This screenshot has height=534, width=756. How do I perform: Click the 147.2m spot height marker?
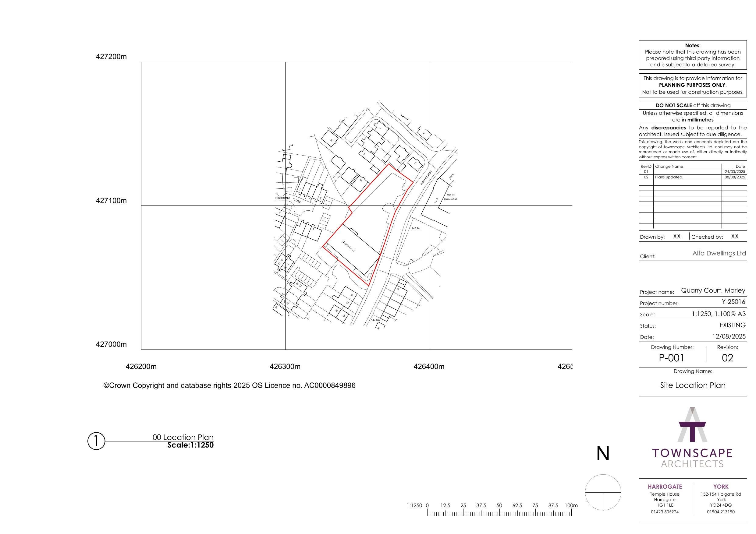[416, 228]
